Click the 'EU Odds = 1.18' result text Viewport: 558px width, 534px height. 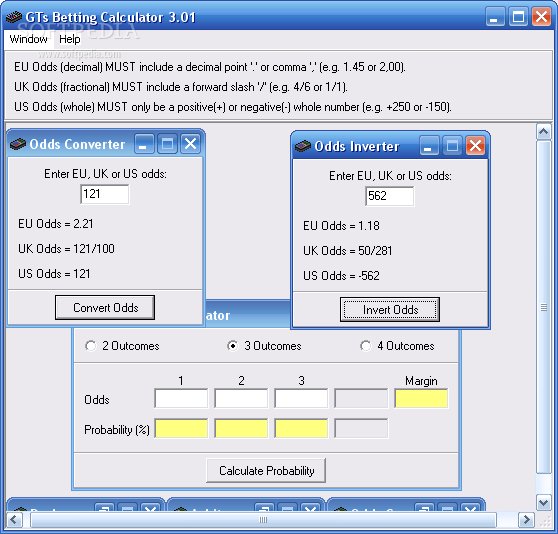(341, 226)
